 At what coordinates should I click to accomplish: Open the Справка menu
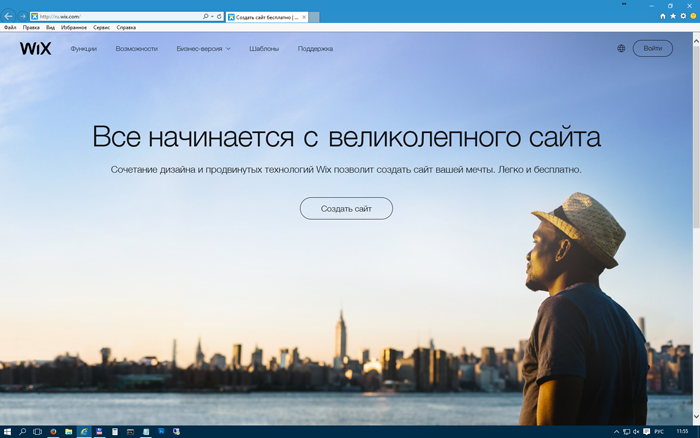(x=126, y=27)
